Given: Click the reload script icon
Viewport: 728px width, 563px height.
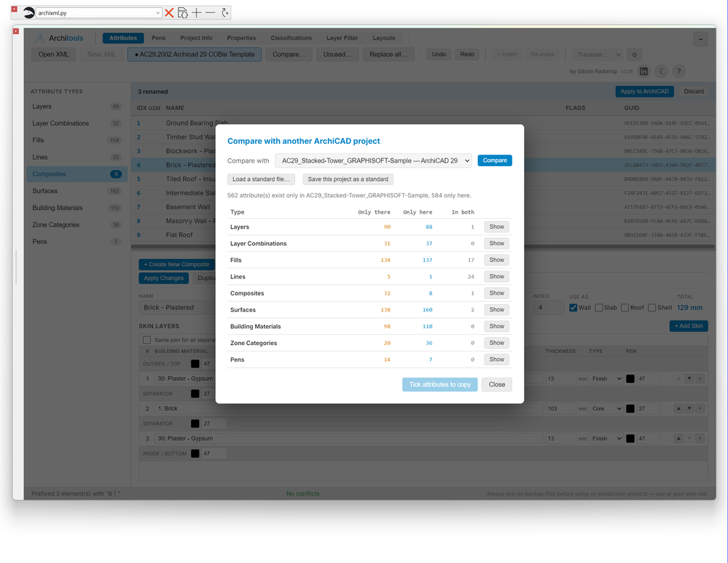Looking at the screenshot, I should click(224, 13).
